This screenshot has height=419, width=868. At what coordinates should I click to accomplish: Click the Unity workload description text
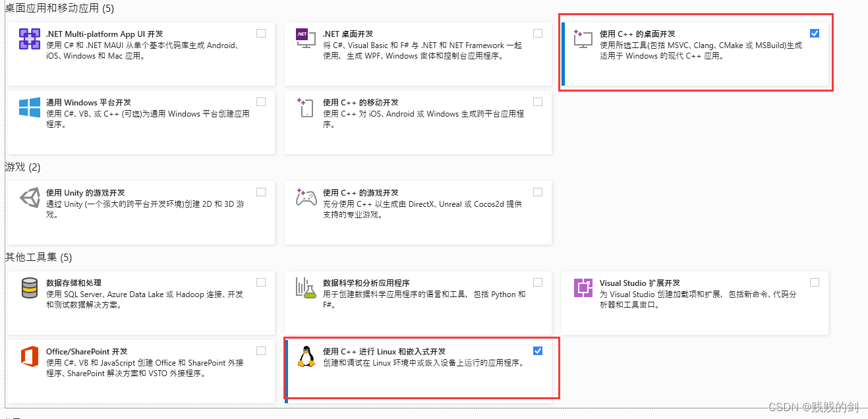[x=145, y=209]
